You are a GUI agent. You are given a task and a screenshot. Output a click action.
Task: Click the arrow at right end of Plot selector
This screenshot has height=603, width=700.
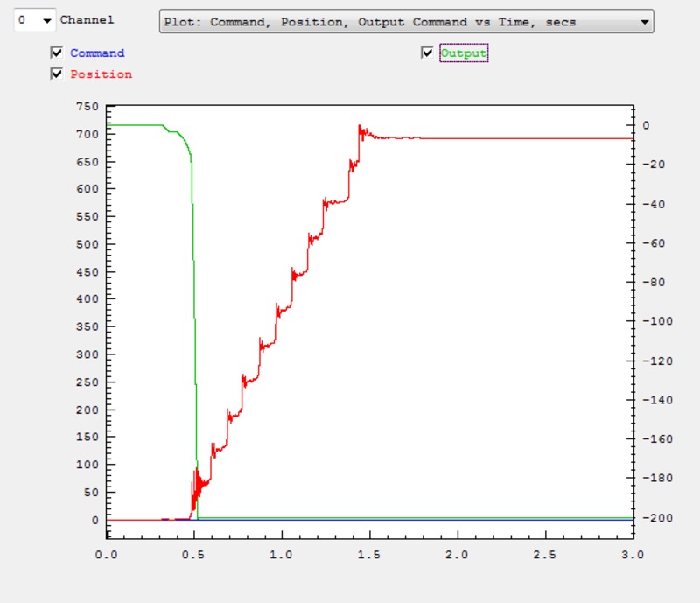pyautogui.click(x=644, y=22)
